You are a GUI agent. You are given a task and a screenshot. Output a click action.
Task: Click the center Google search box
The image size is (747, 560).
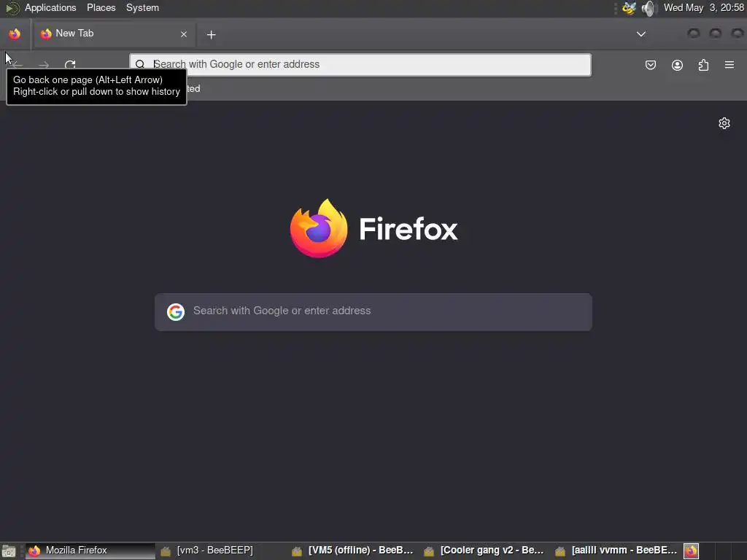click(x=373, y=312)
